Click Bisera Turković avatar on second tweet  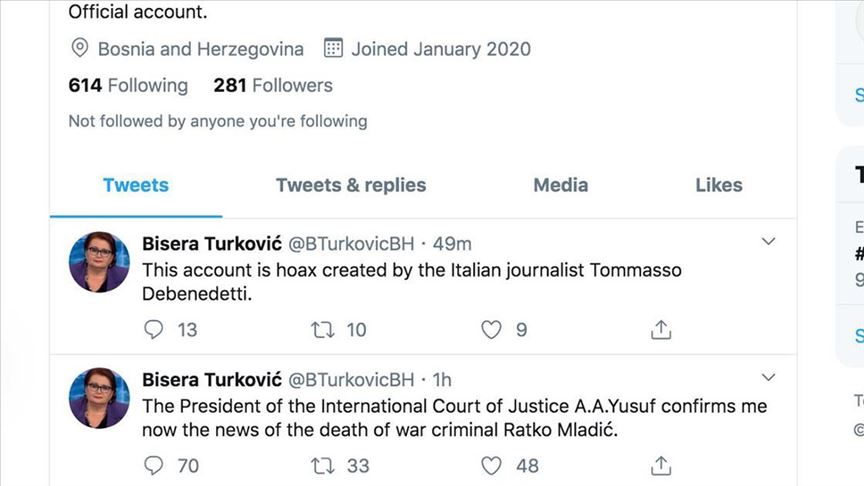[99, 398]
